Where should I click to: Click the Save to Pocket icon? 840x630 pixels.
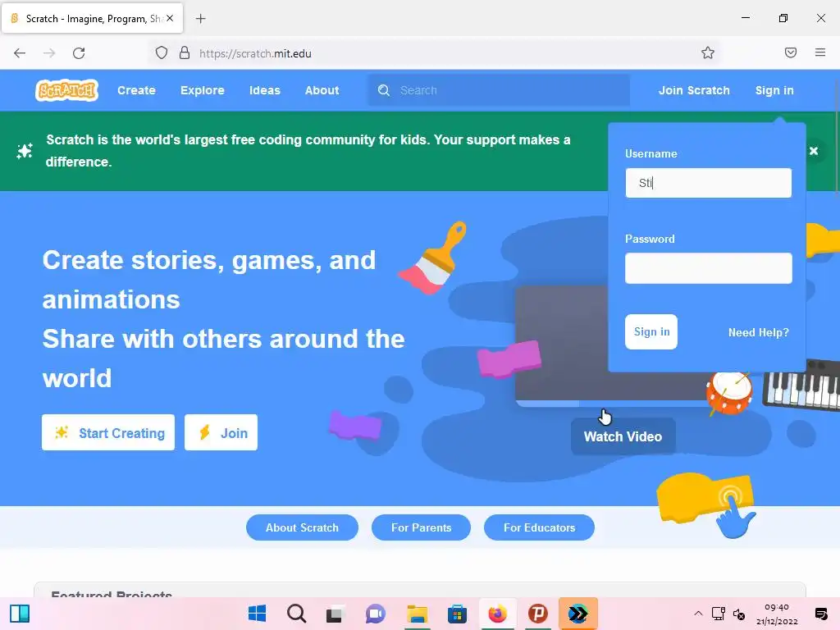(791, 52)
